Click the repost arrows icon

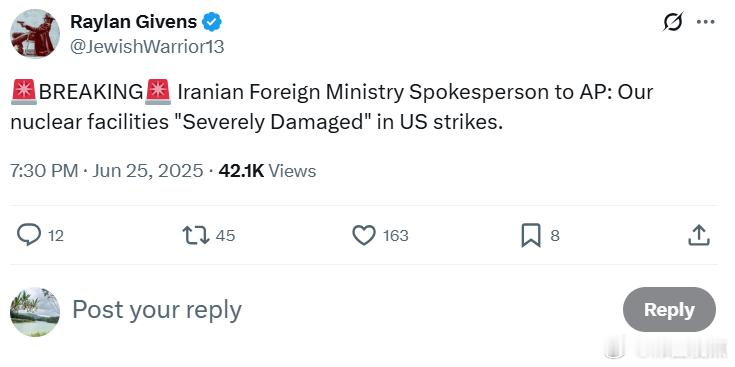click(196, 235)
